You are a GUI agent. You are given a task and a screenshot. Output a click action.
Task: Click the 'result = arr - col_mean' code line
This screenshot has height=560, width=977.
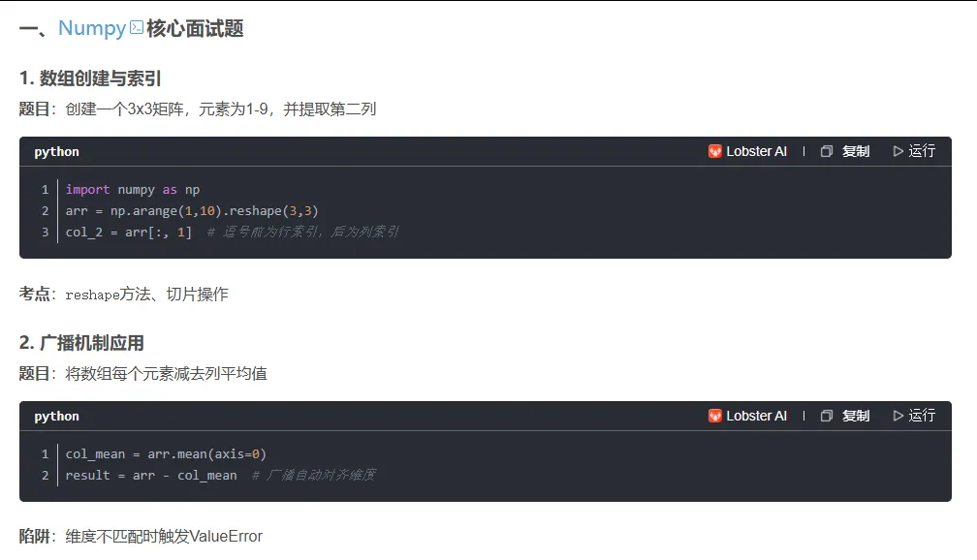(x=151, y=476)
